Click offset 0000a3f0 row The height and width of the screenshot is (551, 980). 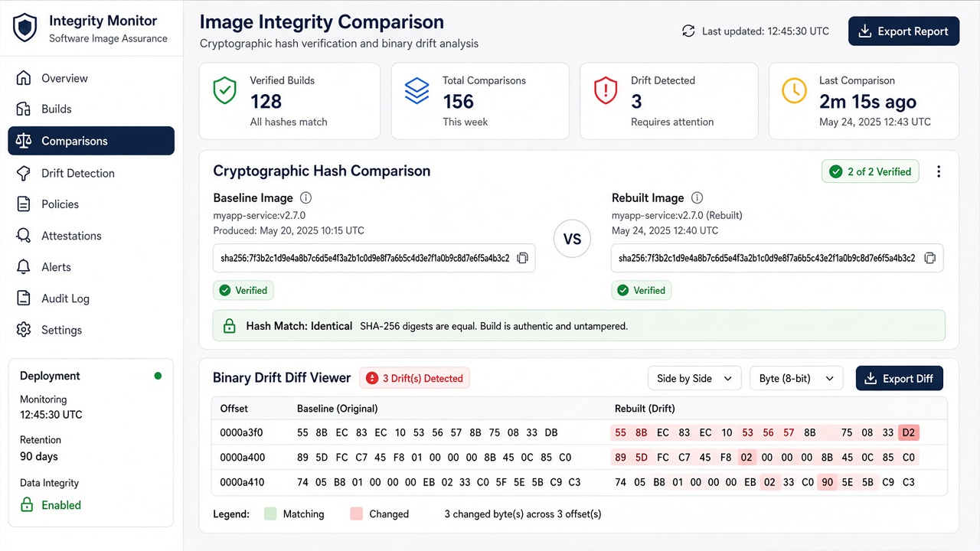tap(579, 432)
